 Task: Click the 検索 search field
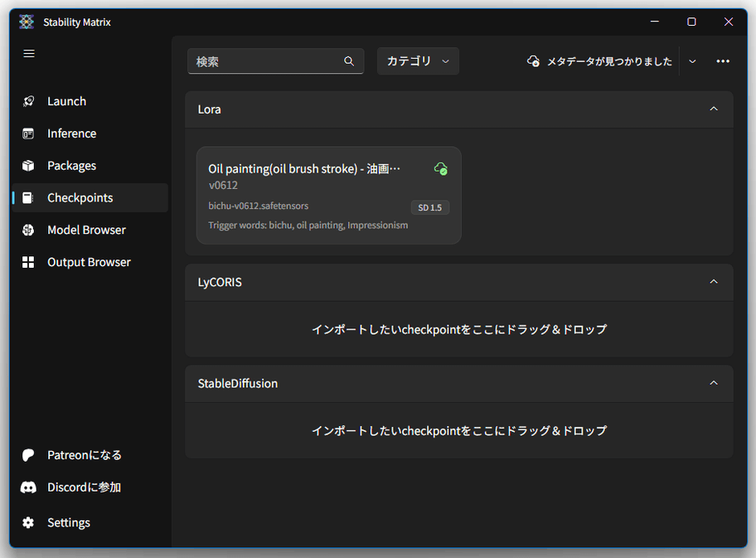click(275, 61)
